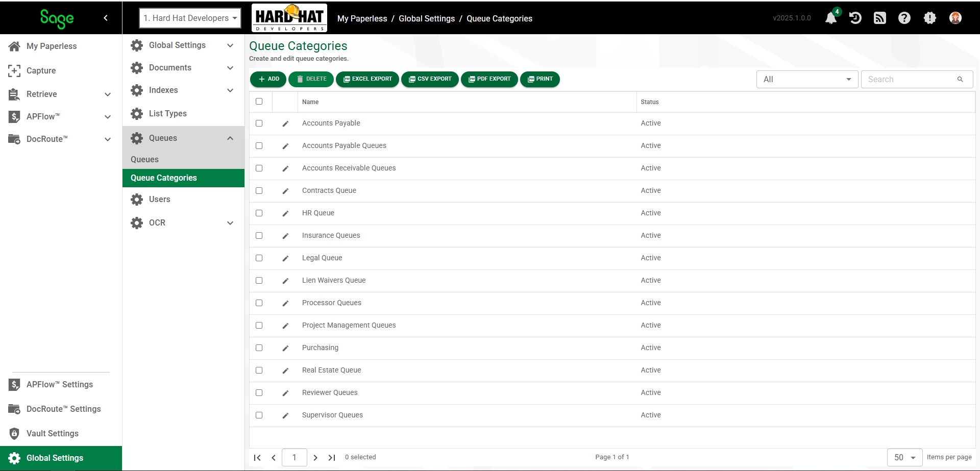Open Vault Settings
Screen dimensions: 980x471
click(52, 433)
